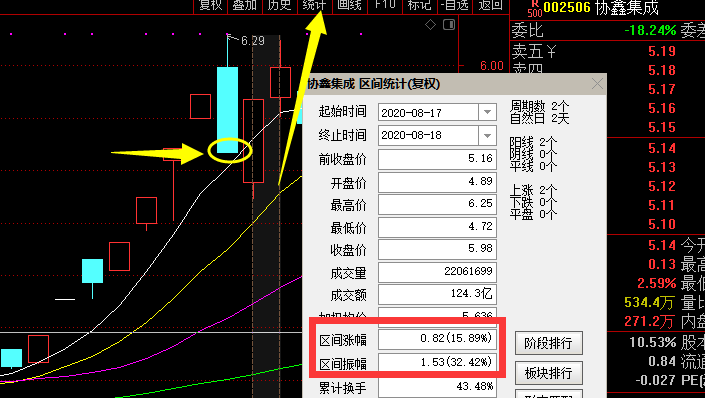Click the 标记 toolbar item

point(419,5)
